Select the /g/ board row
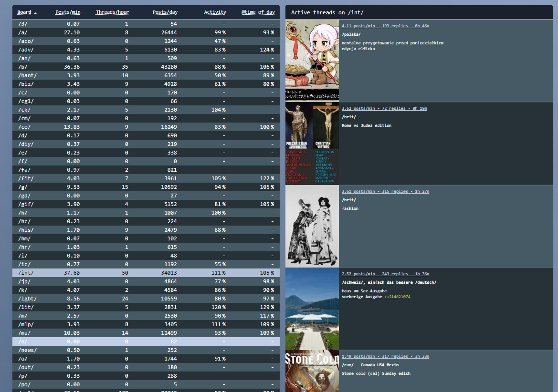This screenshot has width=558, height=392. (x=146, y=187)
